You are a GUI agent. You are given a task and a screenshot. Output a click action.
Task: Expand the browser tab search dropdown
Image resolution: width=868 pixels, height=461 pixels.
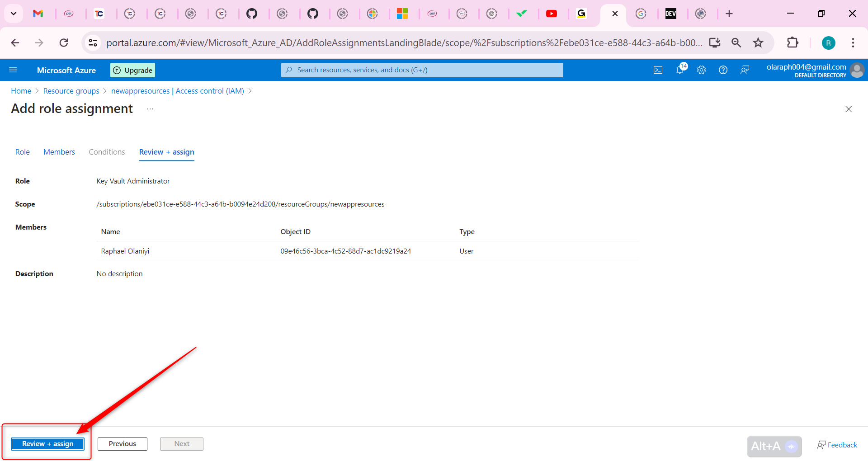click(13, 14)
